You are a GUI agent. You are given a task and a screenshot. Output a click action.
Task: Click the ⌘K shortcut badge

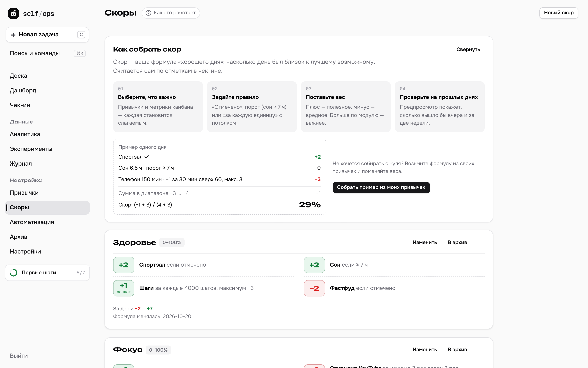pyautogui.click(x=80, y=53)
